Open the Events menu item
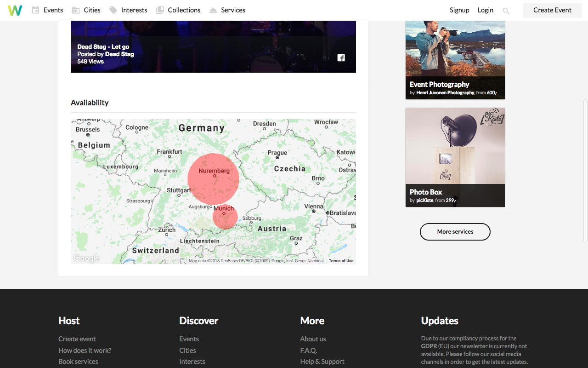The image size is (588, 368). point(53,10)
